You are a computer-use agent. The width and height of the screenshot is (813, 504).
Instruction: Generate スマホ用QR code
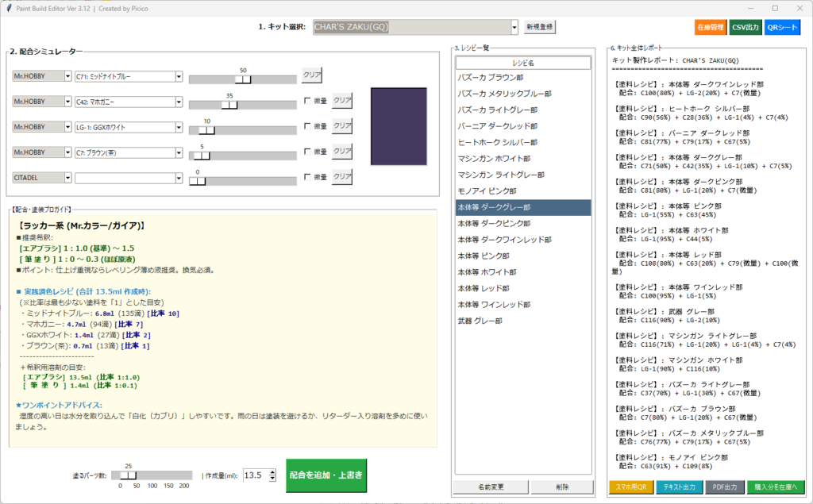(x=630, y=487)
